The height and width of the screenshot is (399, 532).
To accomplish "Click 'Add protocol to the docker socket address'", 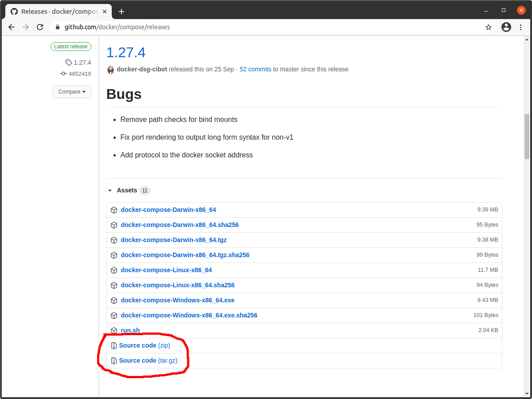I will pos(187,155).
